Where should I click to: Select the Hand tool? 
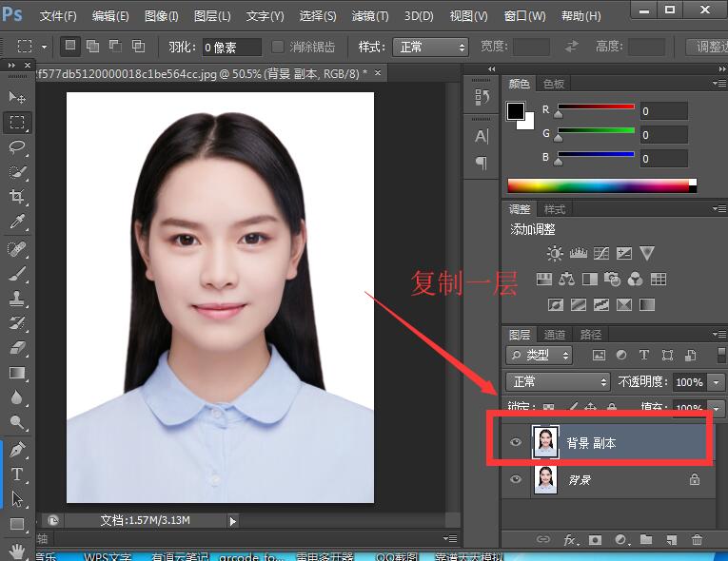[17, 551]
